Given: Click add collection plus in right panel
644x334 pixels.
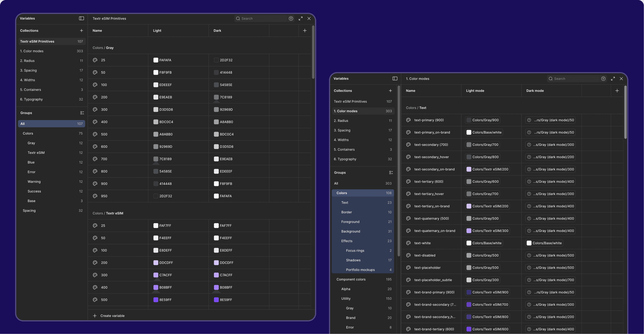Looking at the screenshot, I should coord(390,91).
